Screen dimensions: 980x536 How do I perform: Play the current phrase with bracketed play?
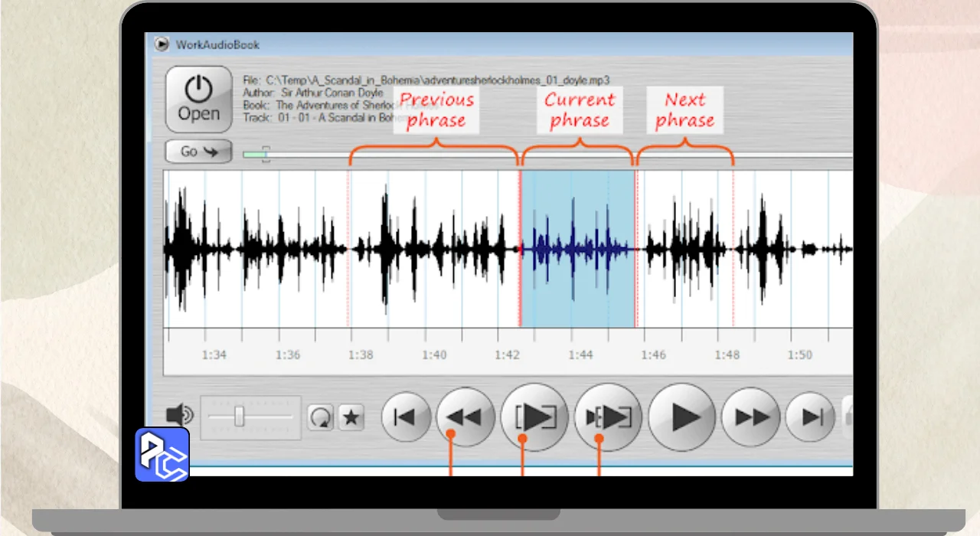534,417
